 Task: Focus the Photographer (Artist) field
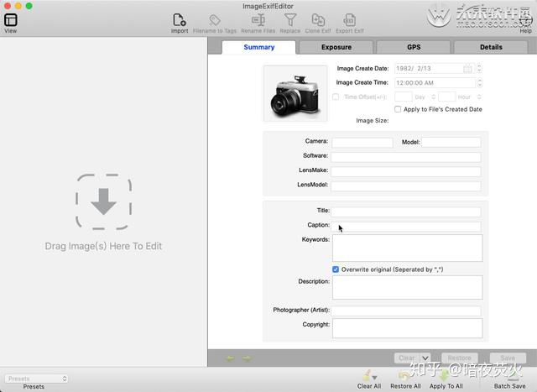406,311
